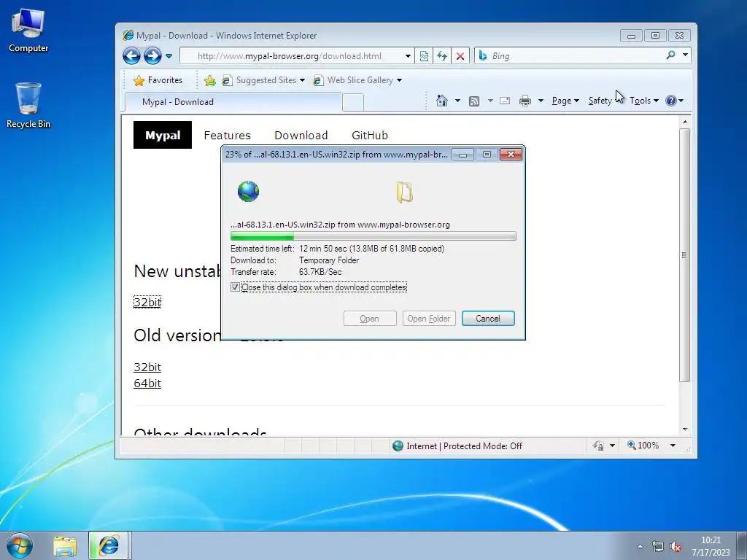Click the network tray icon

657,547
